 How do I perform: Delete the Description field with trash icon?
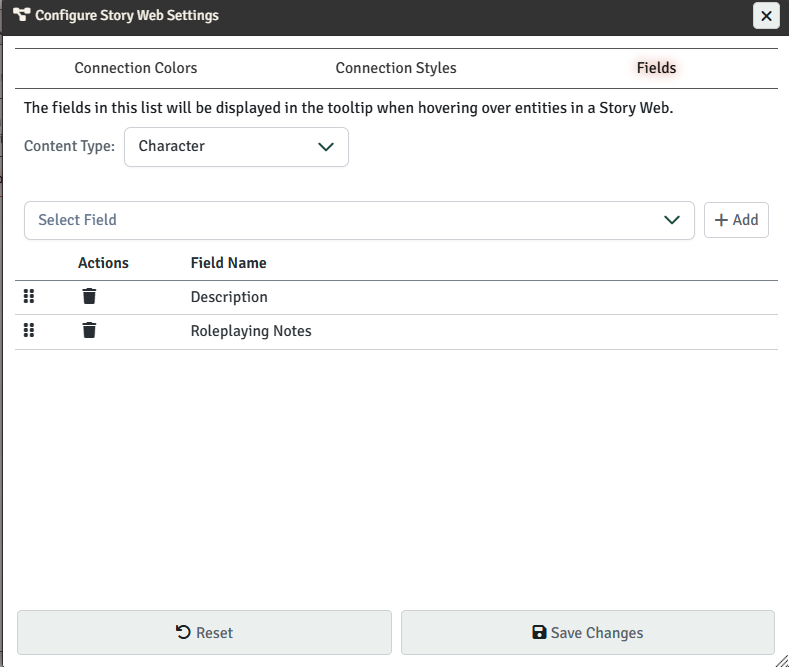click(x=89, y=297)
